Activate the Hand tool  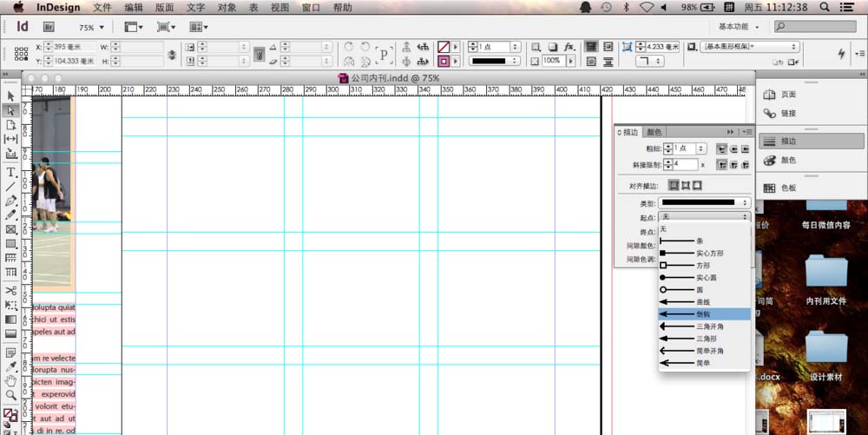coord(11,380)
